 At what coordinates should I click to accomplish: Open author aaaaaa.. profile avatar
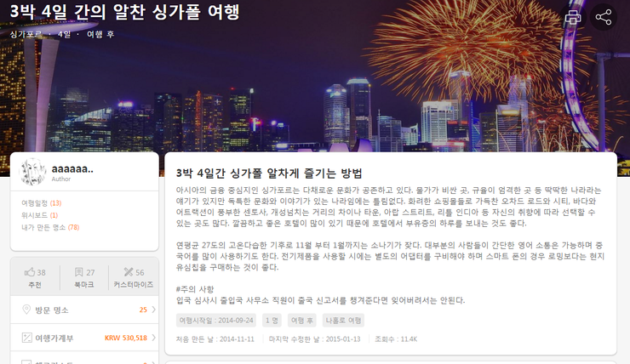[x=33, y=172]
